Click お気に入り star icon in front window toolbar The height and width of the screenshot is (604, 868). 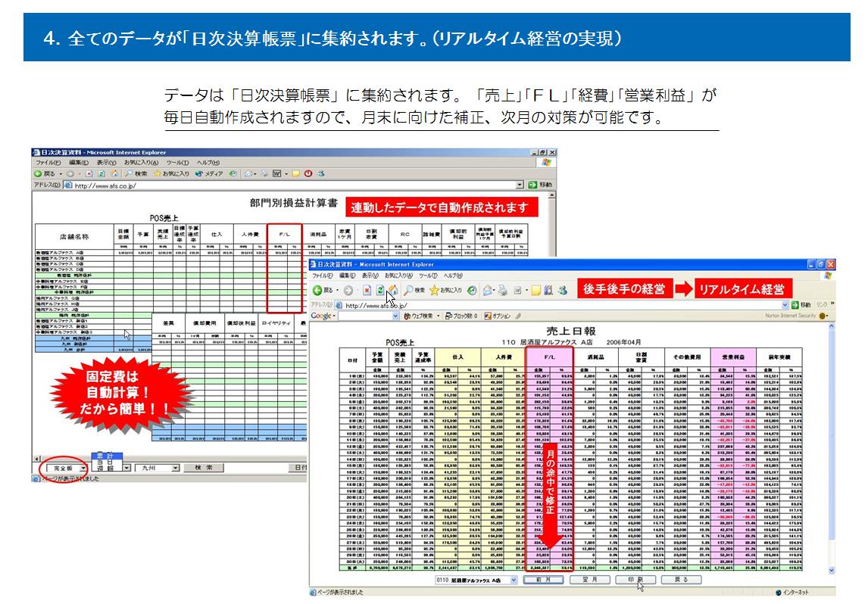[434, 291]
